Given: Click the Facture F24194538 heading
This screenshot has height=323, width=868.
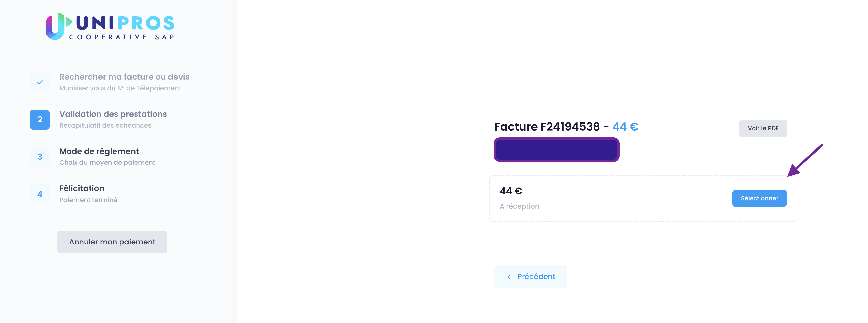Looking at the screenshot, I should (547, 127).
